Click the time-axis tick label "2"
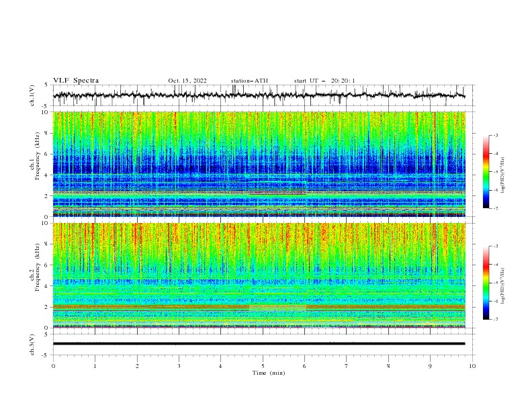 click(x=137, y=366)
